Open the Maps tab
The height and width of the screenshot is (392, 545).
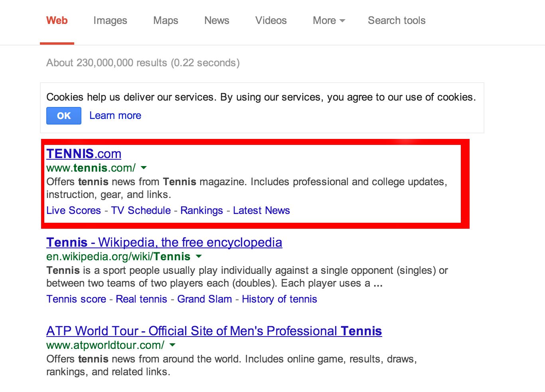coord(166,21)
